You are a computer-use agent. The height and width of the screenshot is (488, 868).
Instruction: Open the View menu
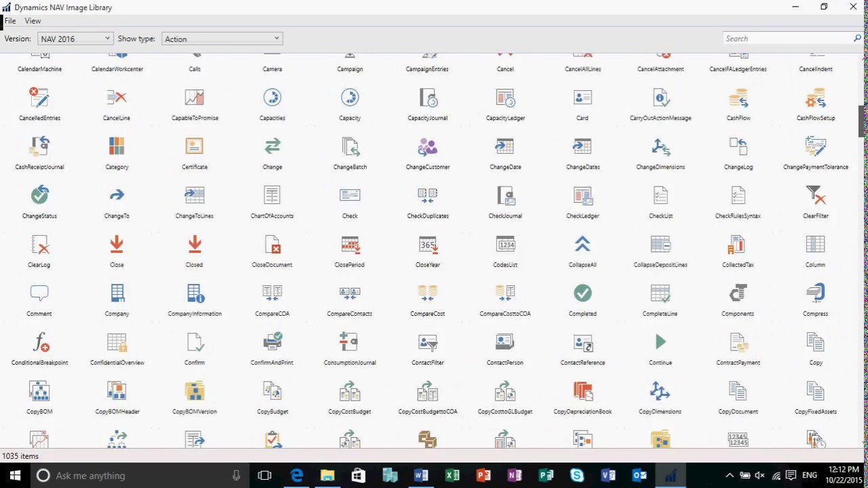33,21
